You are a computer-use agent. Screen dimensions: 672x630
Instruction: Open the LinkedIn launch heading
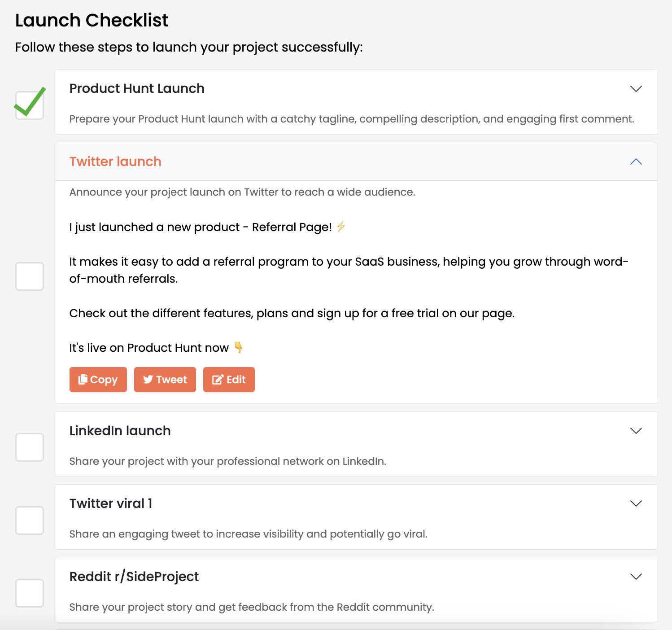(120, 431)
